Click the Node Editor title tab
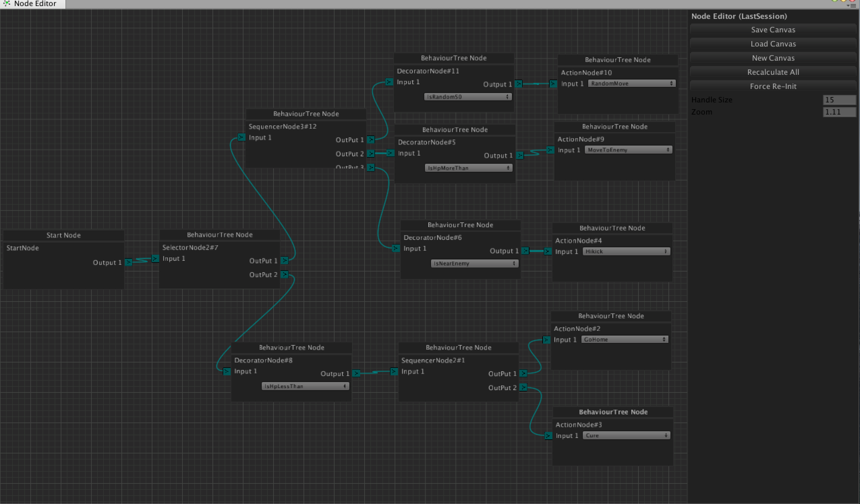Image resolution: width=860 pixels, height=504 pixels. click(35, 4)
